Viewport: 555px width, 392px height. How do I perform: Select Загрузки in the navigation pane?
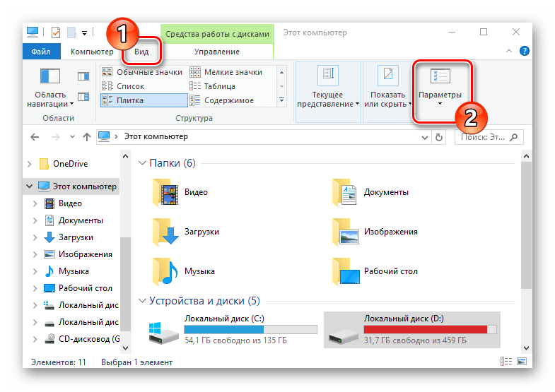(76, 237)
